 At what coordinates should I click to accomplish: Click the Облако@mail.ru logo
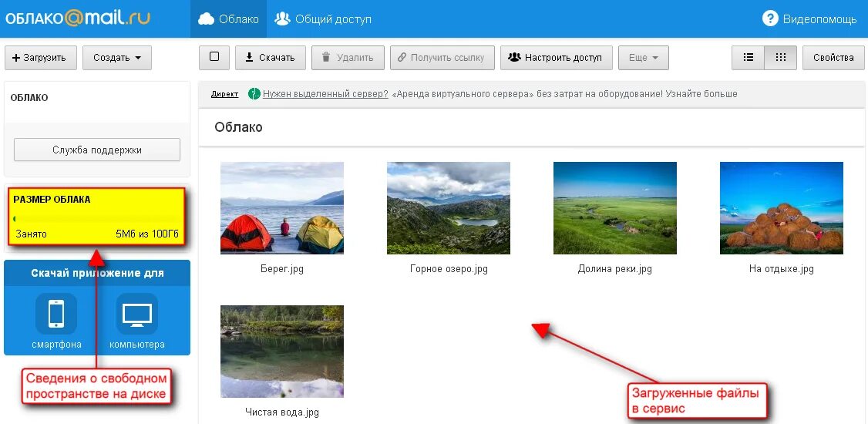click(78, 19)
